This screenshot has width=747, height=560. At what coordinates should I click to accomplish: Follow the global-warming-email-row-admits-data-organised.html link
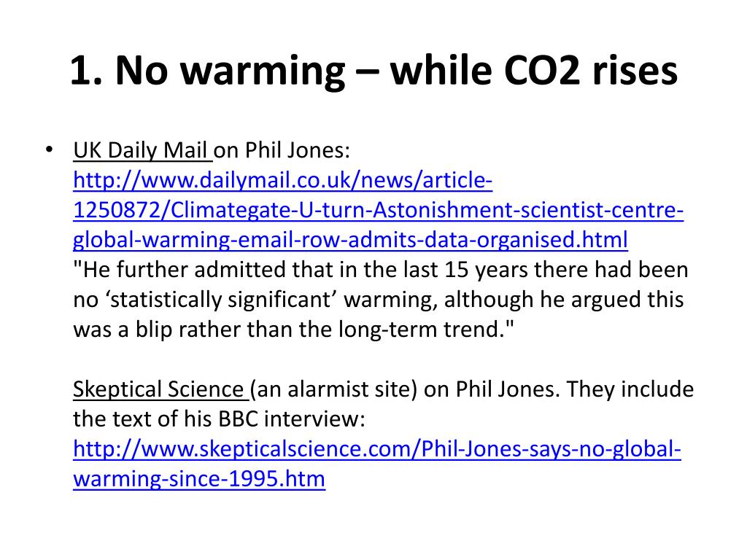(350, 241)
